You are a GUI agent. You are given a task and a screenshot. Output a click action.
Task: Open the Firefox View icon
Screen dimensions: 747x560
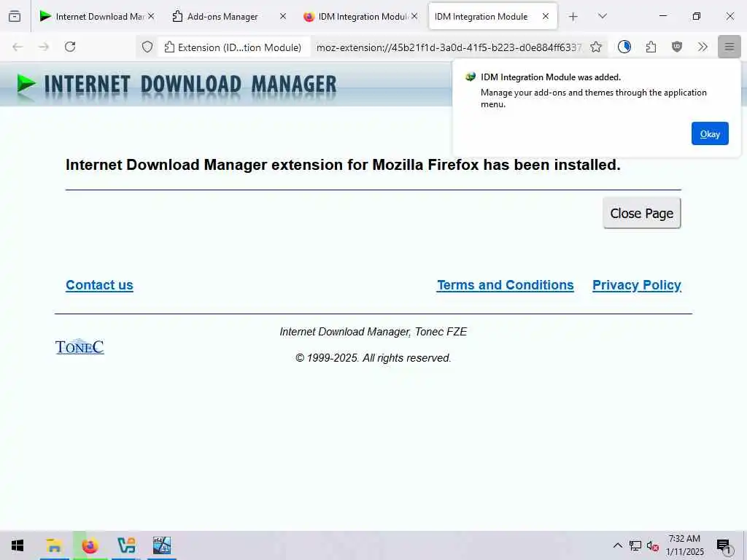pyautogui.click(x=15, y=17)
